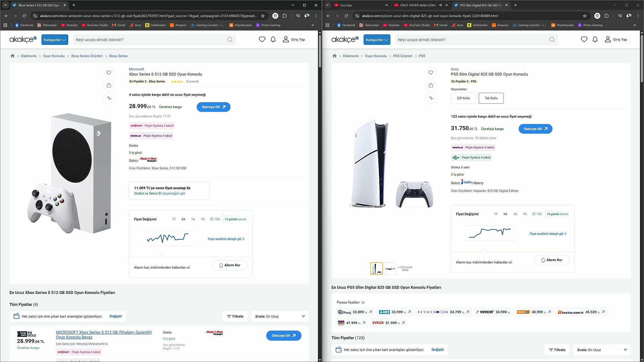Image resolution: width=644 pixels, height=362 pixels.
Task: Share the PS5 Slim Digital product
Action: 431,85
